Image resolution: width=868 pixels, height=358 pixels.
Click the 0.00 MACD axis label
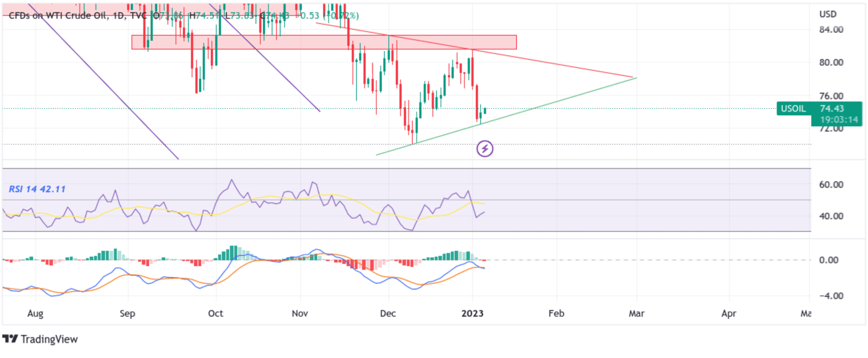click(x=829, y=260)
